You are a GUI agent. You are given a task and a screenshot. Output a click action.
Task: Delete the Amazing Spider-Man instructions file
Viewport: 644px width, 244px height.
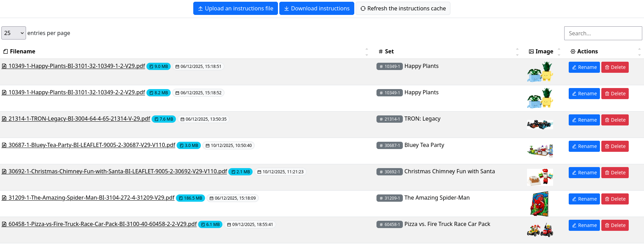(x=615, y=199)
